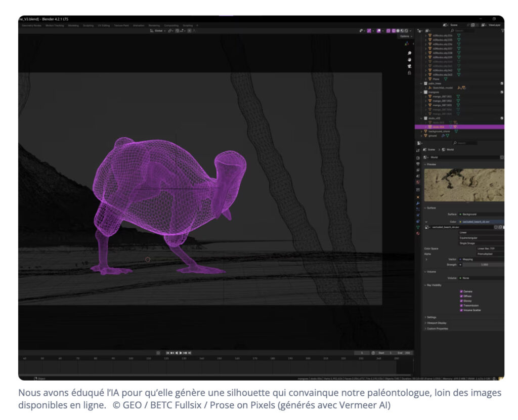Expand the Viewport Display panel

[436, 323]
